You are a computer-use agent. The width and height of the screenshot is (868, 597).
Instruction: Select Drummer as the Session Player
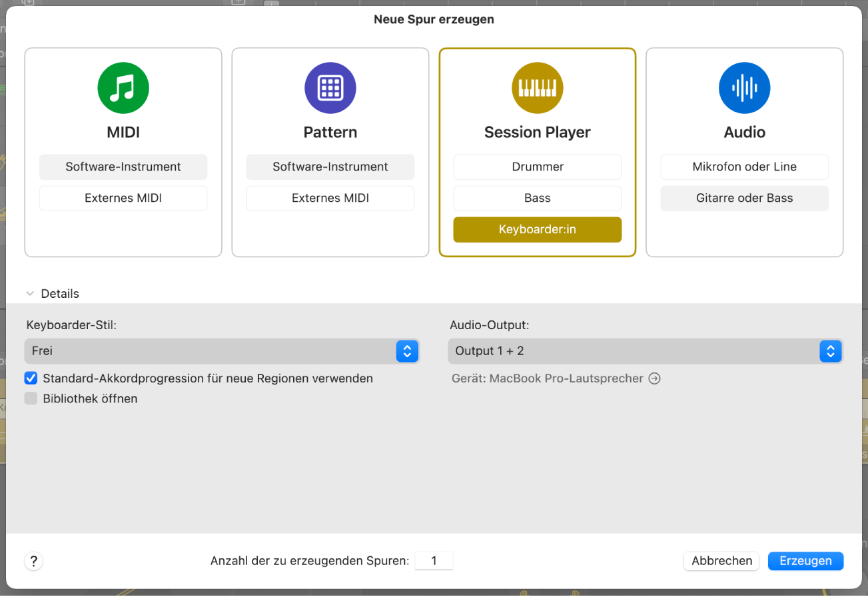pos(537,167)
